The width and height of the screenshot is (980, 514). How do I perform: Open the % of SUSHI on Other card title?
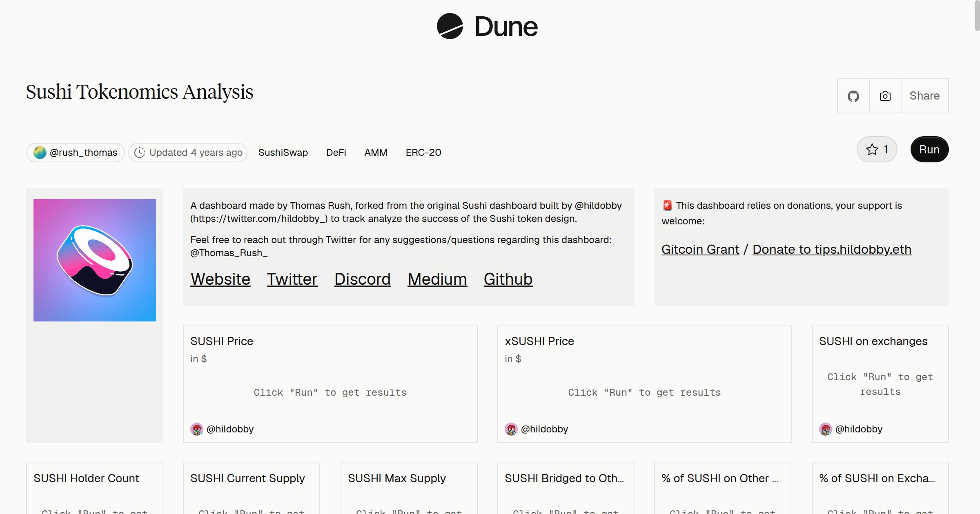tap(720, 478)
